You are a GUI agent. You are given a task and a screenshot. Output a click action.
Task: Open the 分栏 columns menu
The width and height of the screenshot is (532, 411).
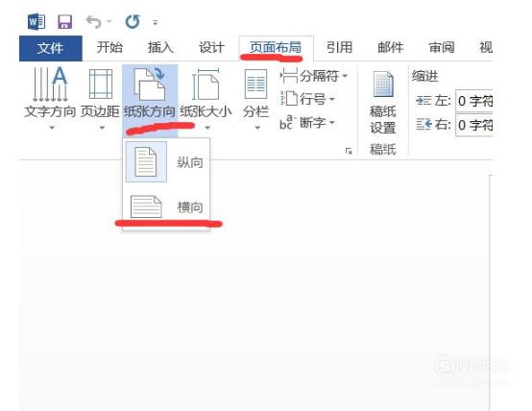point(255,98)
